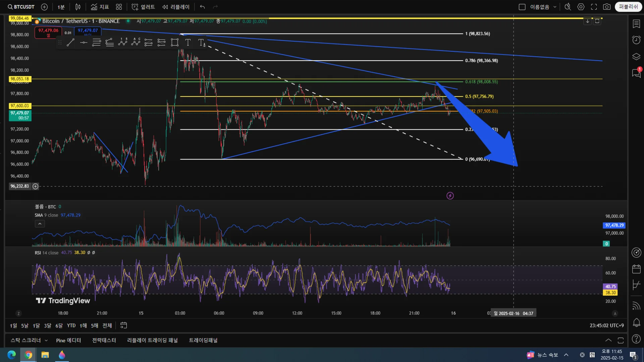Open chart settings hexagon gear icon
644x362 pixels.
point(581,7)
